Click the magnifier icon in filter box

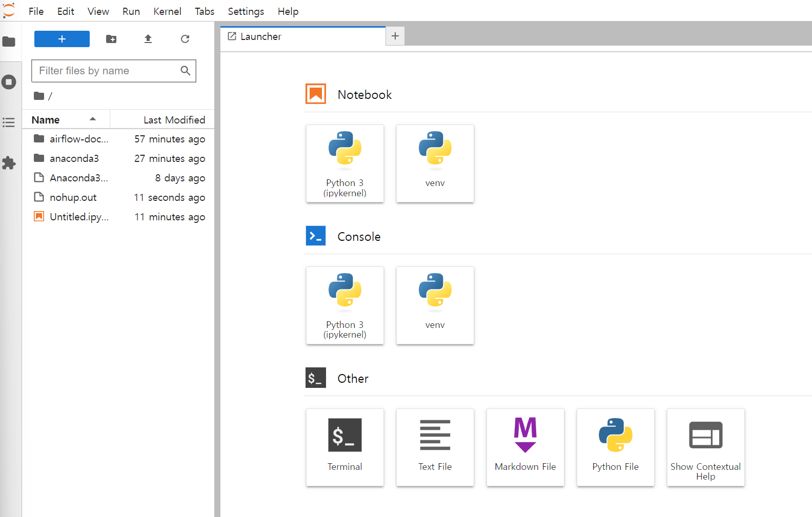(186, 71)
